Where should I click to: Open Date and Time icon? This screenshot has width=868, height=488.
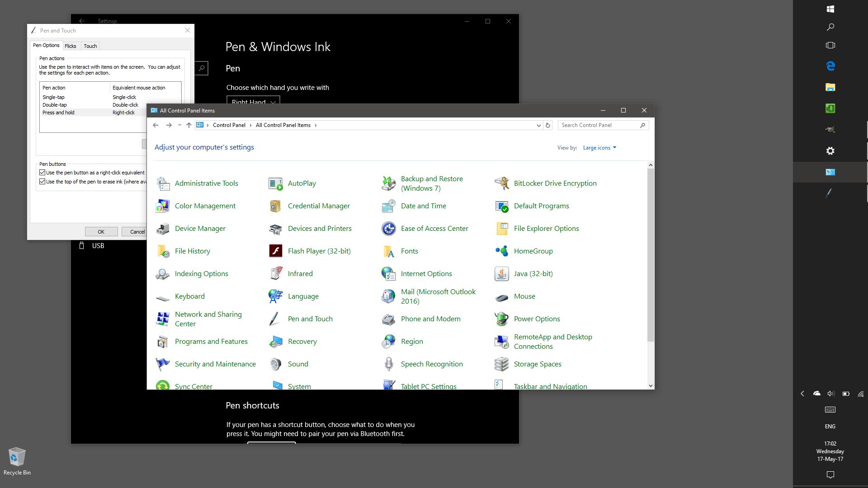[x=389, y=206]
